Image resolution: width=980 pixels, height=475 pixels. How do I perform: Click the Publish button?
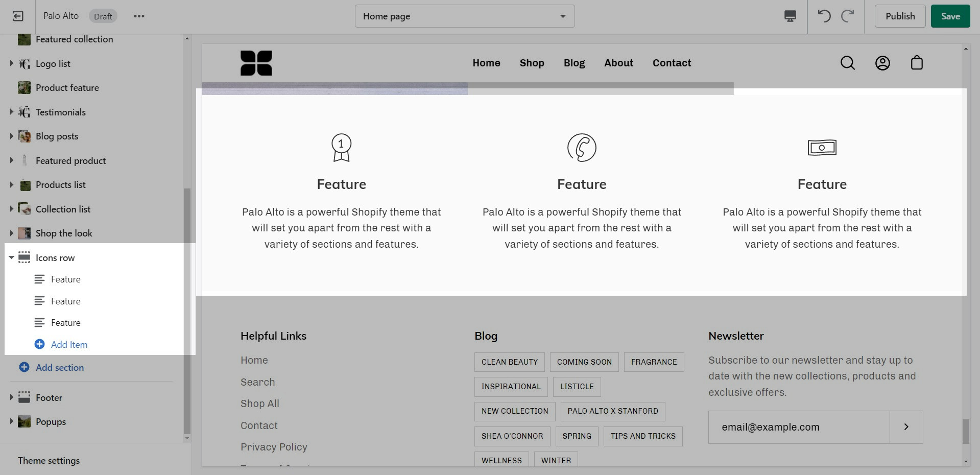[x=900, y=16]
